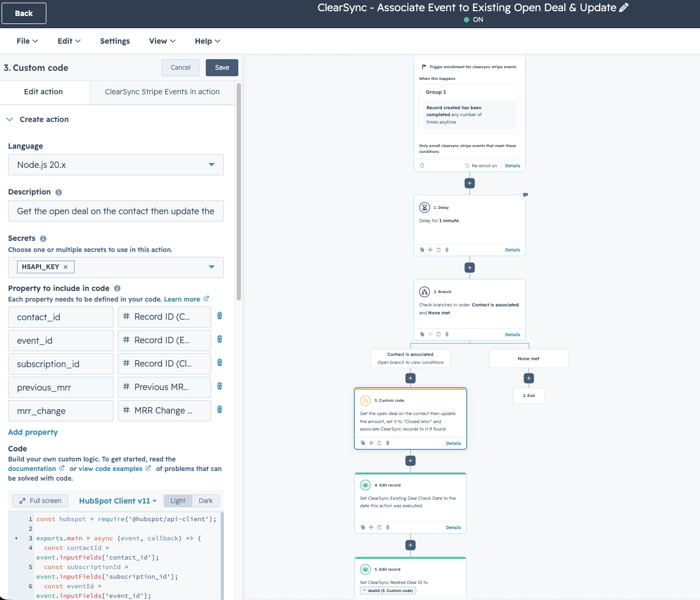
Task: Click Description info tooltip icon
Action: pos(59,192)
